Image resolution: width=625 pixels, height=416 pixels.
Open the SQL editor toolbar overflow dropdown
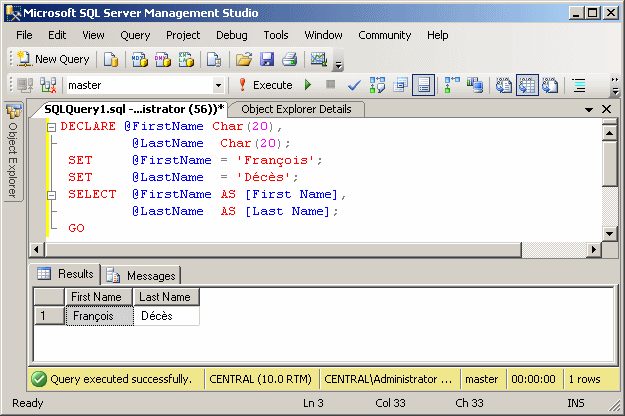pos(615,91)
